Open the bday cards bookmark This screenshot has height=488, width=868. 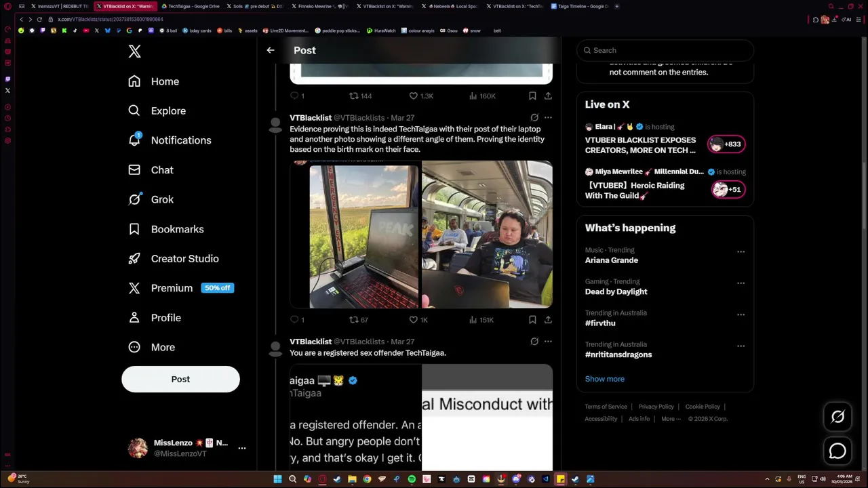[x=197, y=30]
